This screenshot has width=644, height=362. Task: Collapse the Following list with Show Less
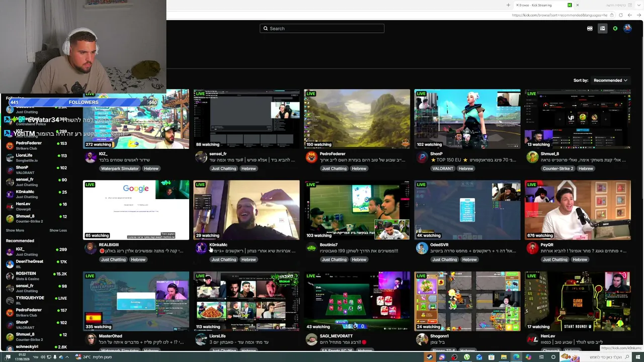(x=58, y=230)
